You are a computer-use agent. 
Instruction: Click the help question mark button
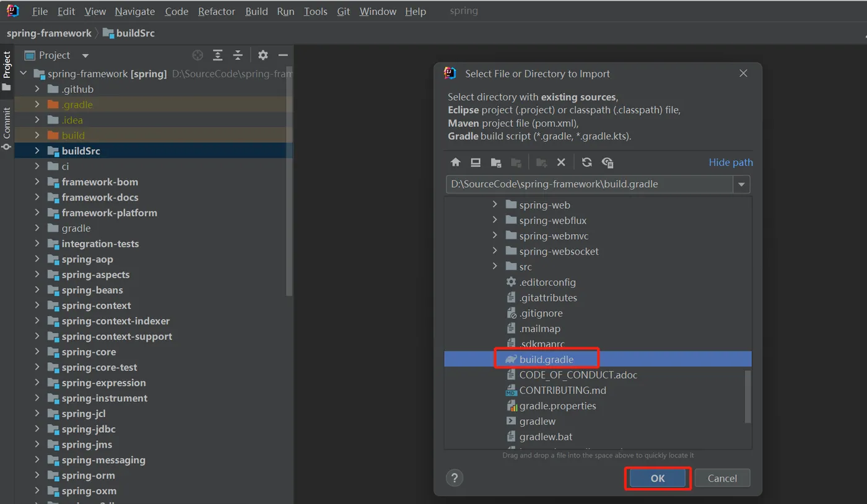click(455, 478)
